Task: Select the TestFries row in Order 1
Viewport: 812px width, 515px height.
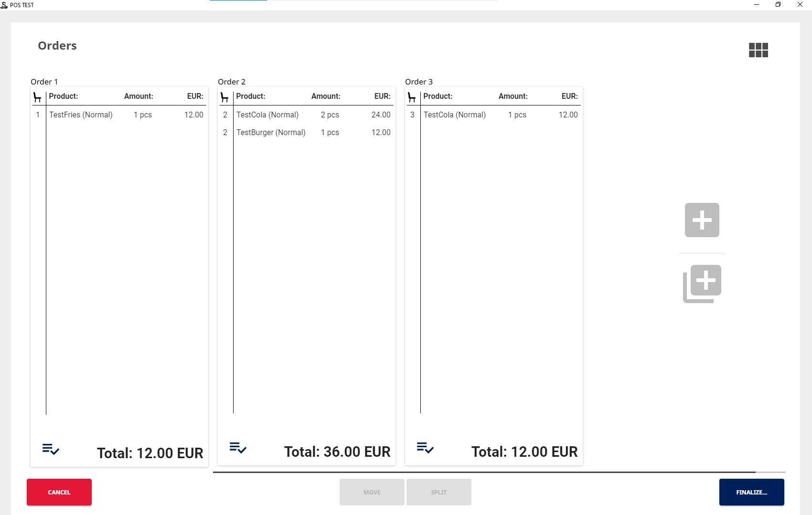Action: (x=119, y=115)
